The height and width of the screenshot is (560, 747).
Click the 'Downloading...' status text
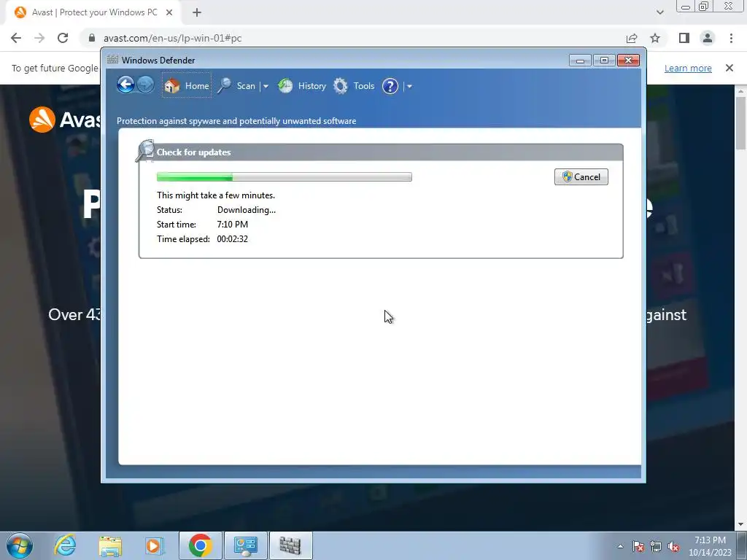coord(247,209)
